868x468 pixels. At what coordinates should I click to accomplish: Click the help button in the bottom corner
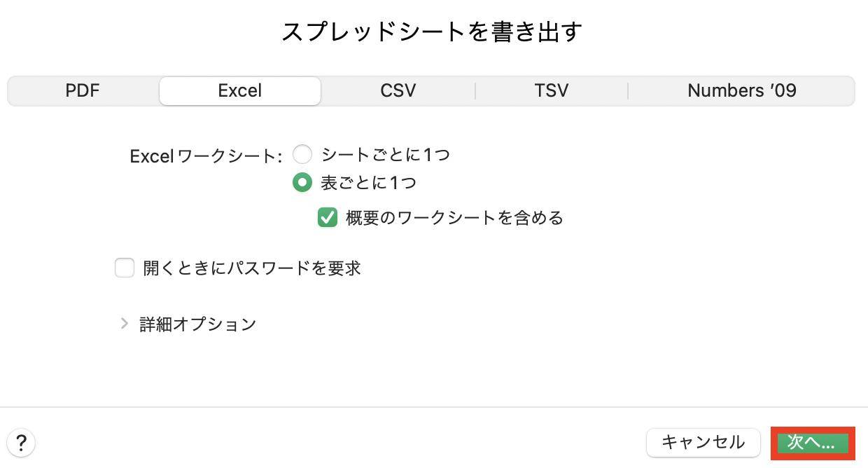21,443
